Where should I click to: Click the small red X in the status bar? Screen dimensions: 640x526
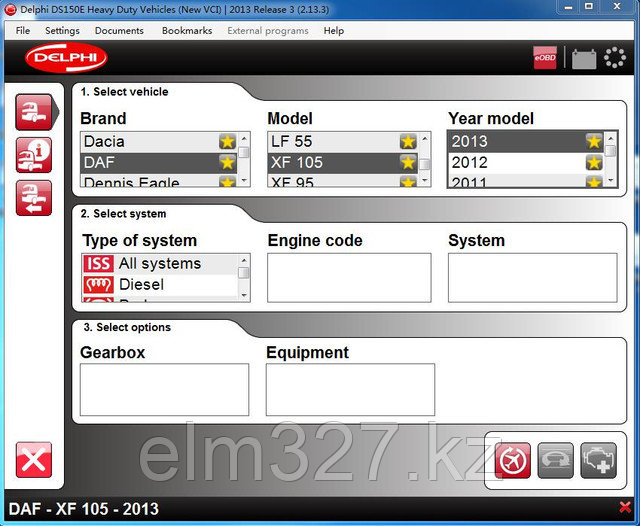(x=625, y=508)
